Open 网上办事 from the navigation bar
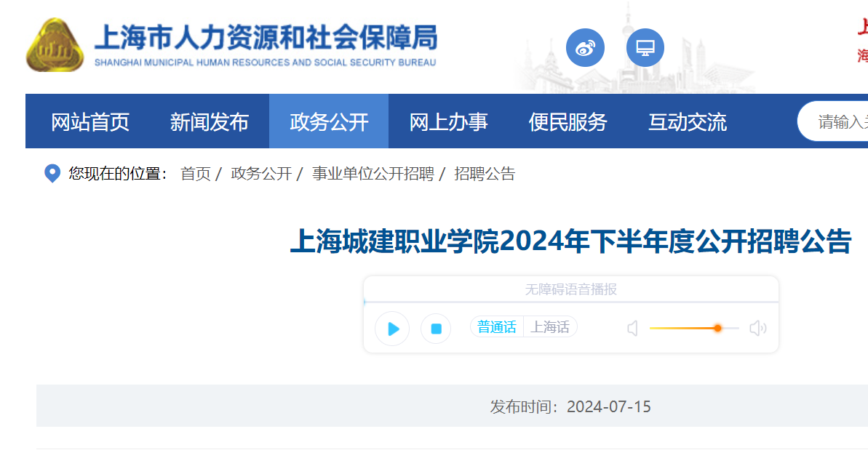868x474 pixels. [448, 121]
